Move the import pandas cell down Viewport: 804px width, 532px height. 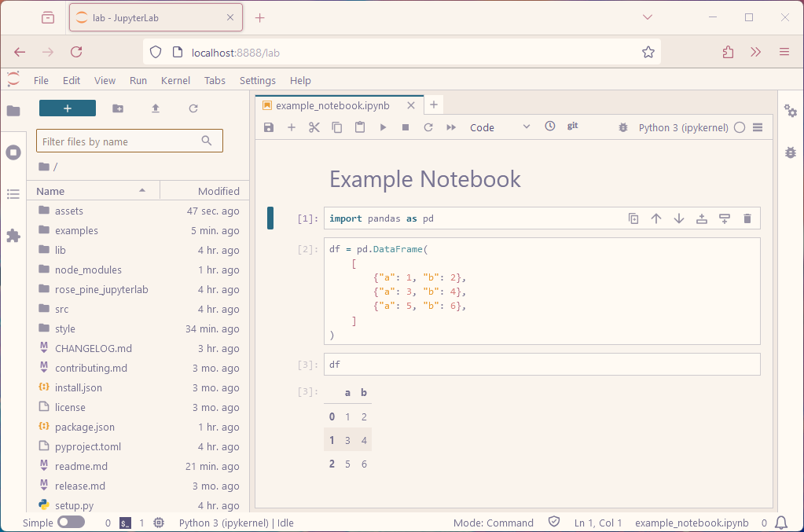coord(679,218)
